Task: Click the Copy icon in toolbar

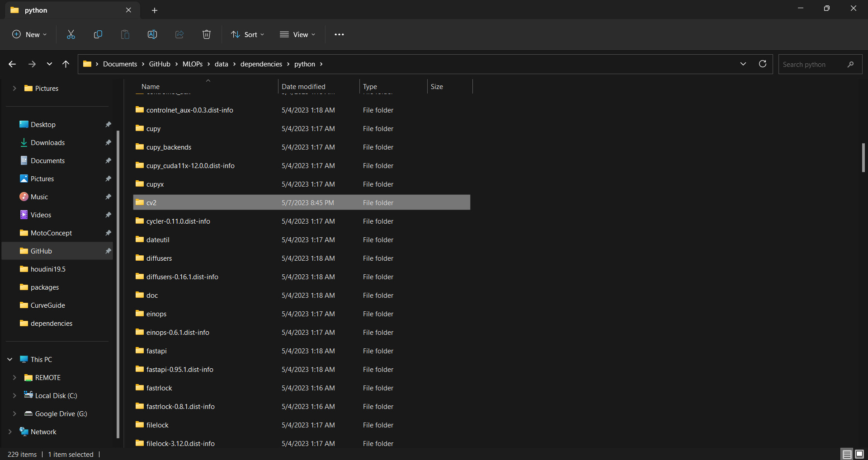Action: (x=98, y=34)
